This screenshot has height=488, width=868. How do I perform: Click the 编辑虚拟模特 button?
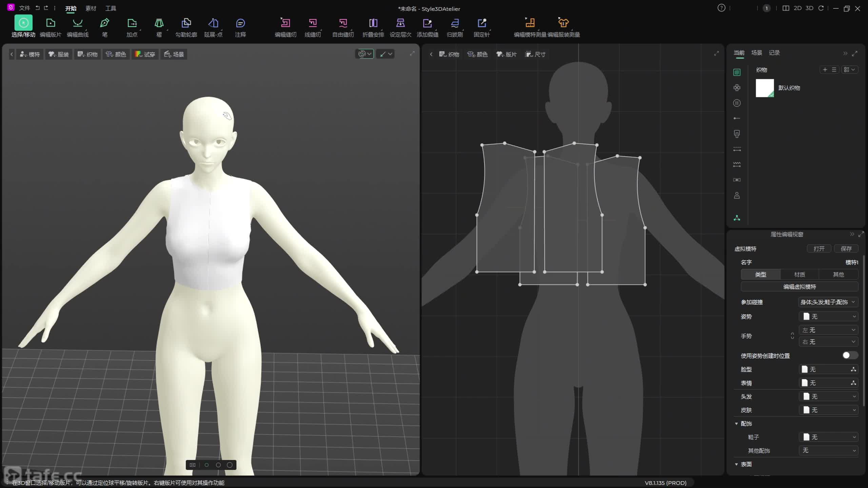pyautogui.click(x=799, y=287)
